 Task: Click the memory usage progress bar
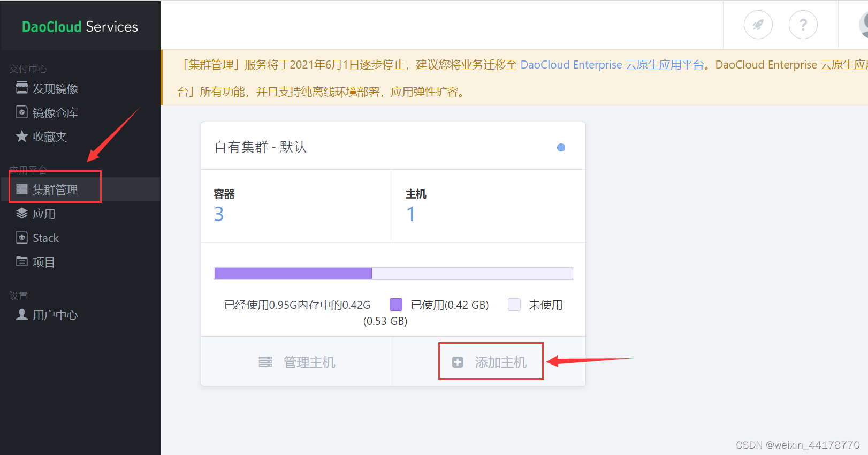coord(393,274)
